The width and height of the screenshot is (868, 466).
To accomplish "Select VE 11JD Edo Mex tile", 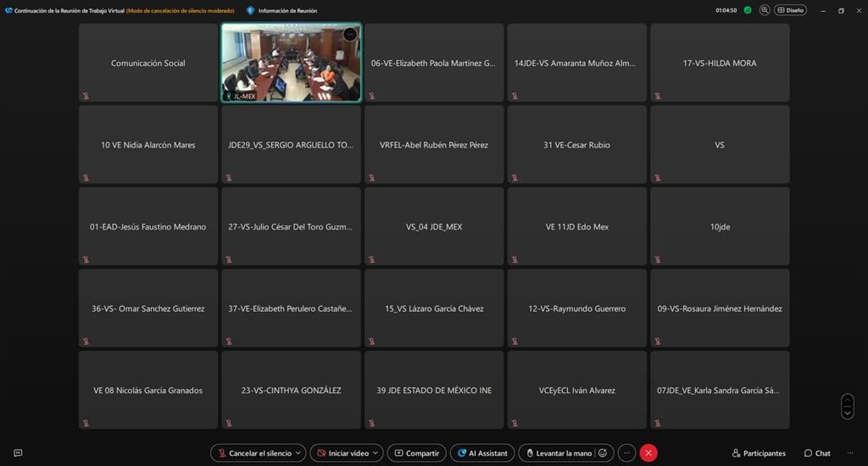I will (x=576, y=226).
